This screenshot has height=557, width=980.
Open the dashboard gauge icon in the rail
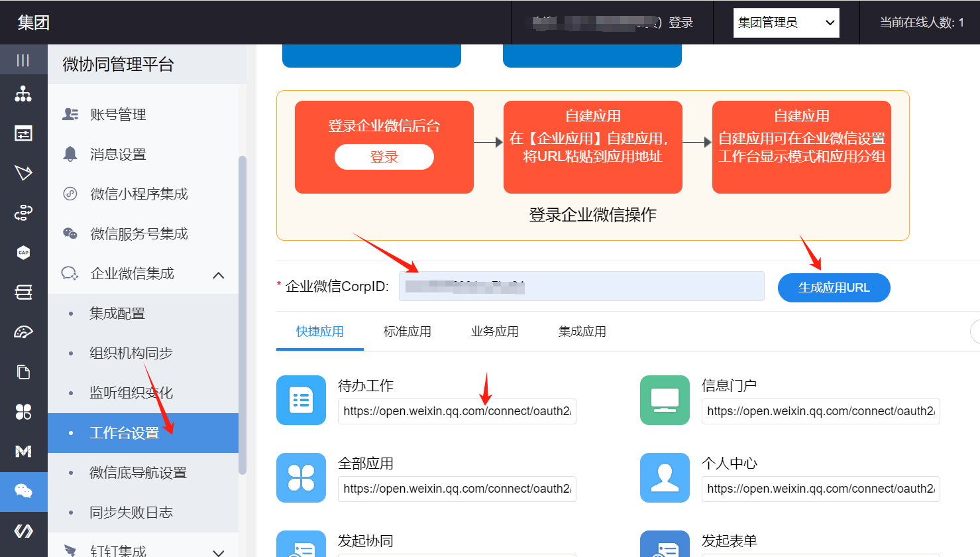tap(23, 332)
